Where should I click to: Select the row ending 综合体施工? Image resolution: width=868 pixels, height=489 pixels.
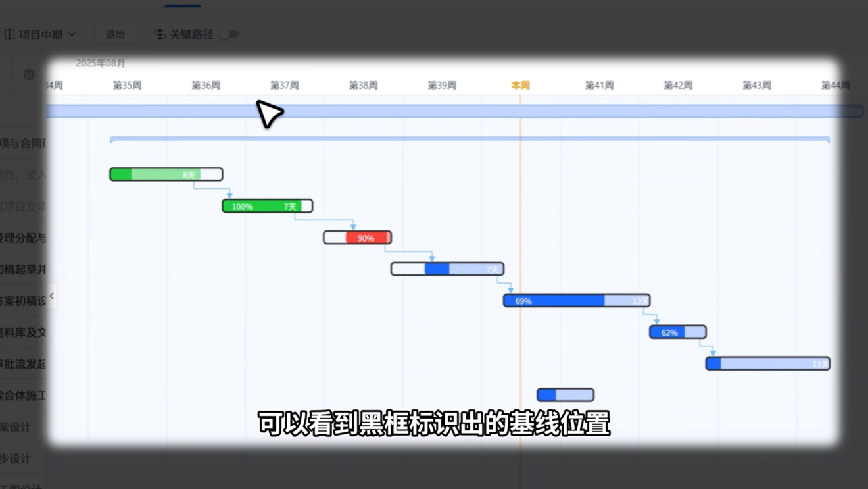23,395
